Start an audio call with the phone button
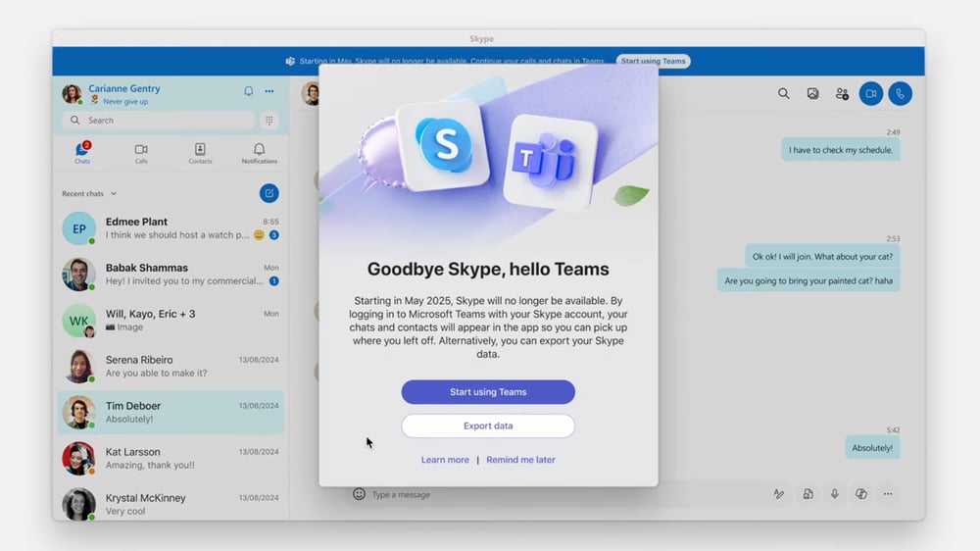Screen dimensions: 980x551 click(900, 94)
